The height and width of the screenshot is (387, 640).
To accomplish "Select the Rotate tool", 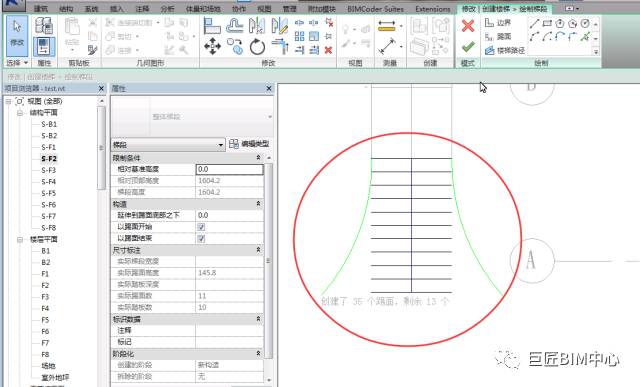I will 257,47.
